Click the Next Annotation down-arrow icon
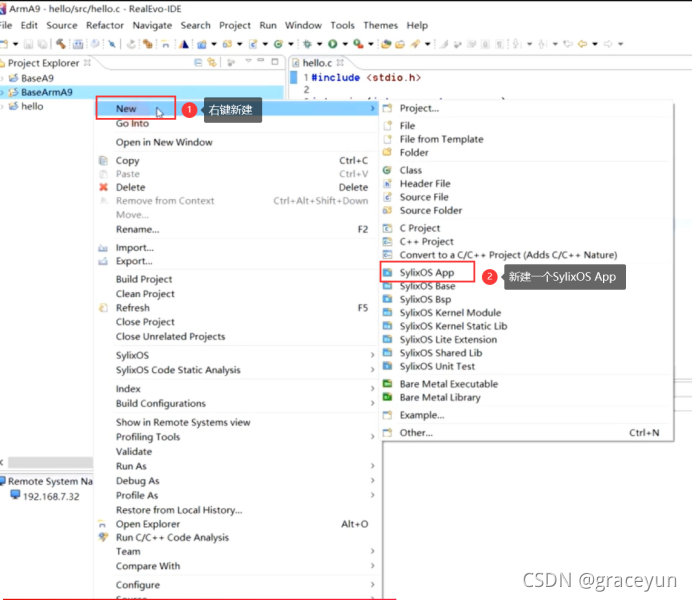This screenshot has height=601, width=692. [516, 44]
